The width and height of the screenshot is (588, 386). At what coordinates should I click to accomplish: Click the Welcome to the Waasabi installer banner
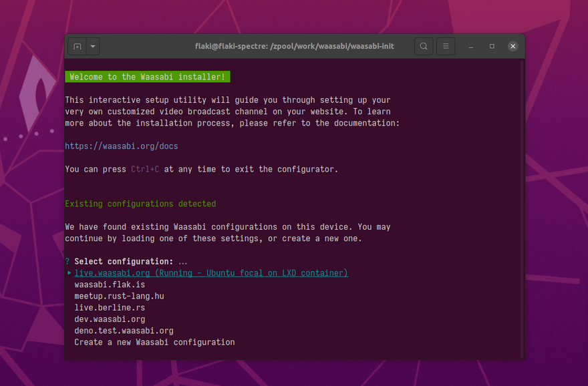tap(148, 77)
